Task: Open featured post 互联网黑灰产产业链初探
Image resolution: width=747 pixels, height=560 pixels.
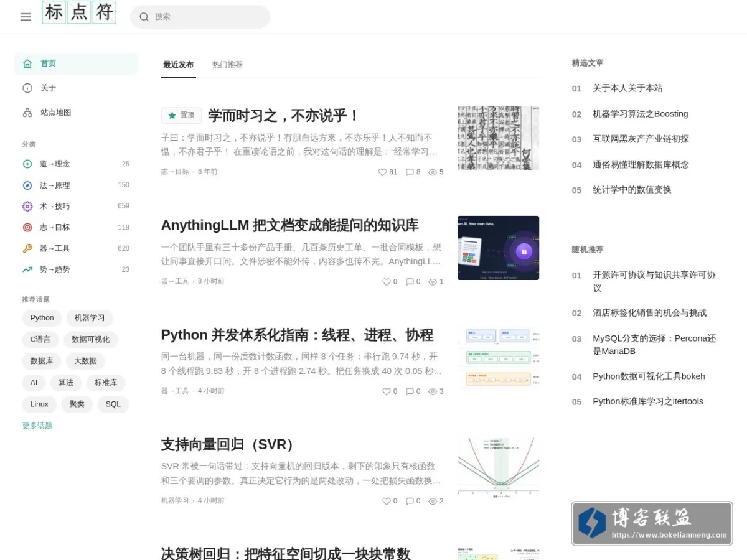Action: click(641, 139)
